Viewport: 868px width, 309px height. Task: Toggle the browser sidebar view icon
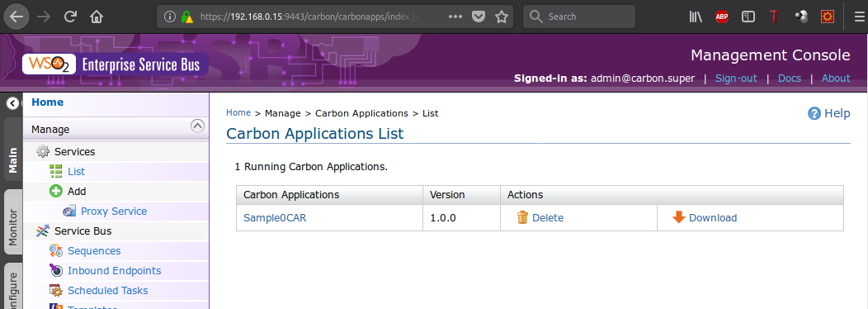[x=748, y=17]
